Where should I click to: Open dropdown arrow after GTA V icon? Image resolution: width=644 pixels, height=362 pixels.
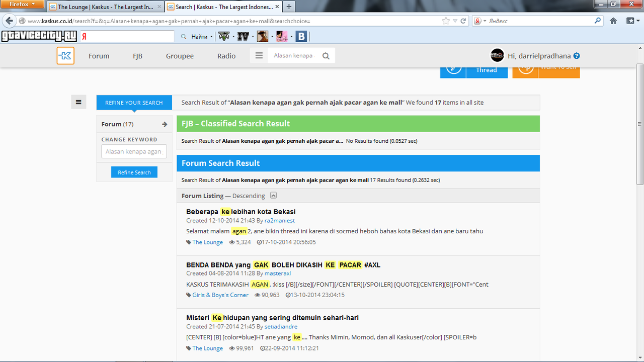[233, 37]
